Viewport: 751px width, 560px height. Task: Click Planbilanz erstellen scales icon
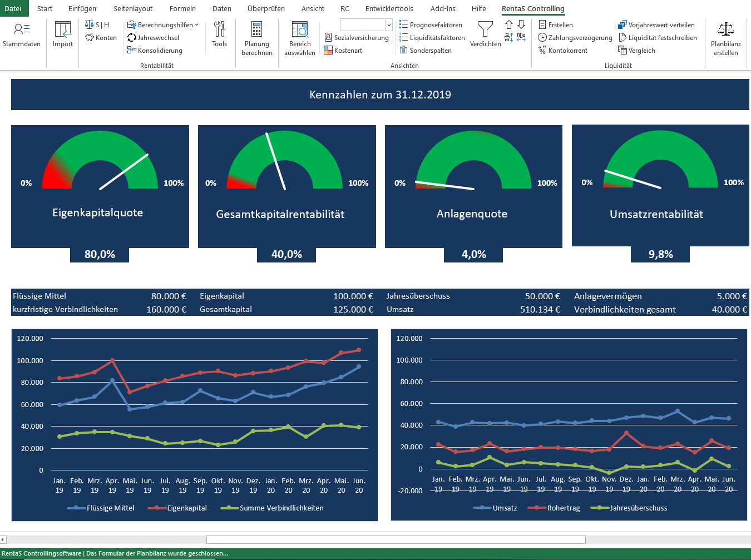pos(726,29)
